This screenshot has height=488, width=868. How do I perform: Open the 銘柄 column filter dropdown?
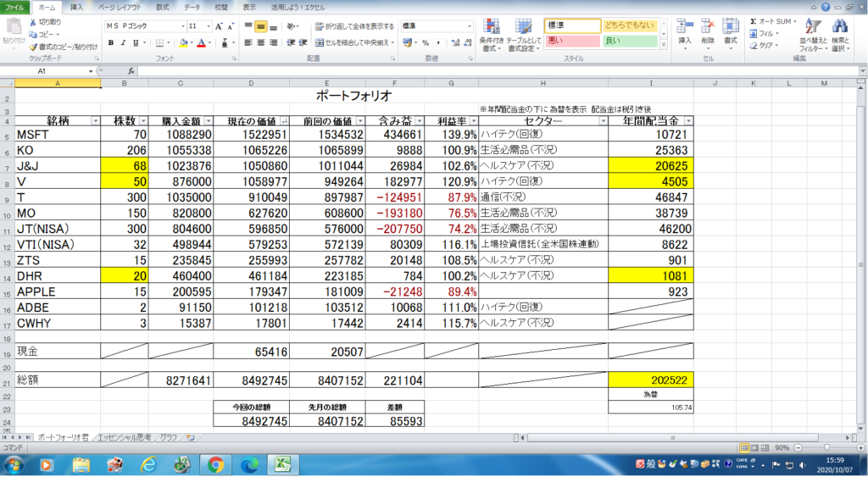(x=95, y=121)
